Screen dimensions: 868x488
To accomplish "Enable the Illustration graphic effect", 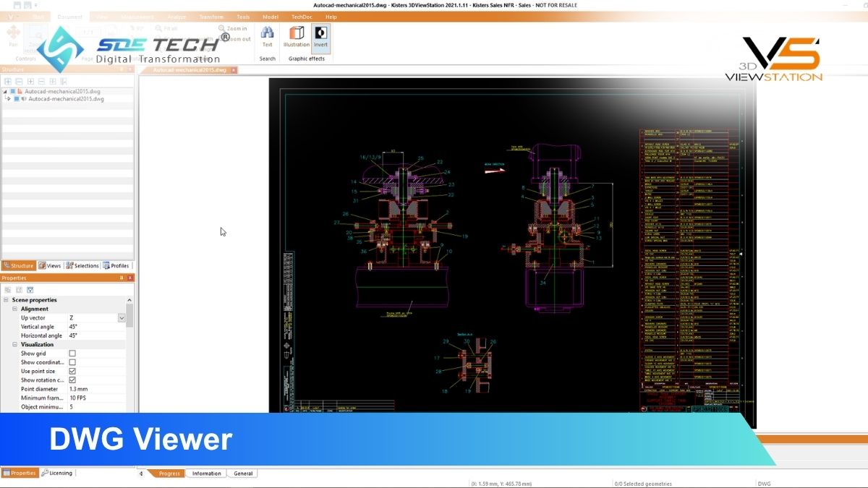I will point(297,36).
